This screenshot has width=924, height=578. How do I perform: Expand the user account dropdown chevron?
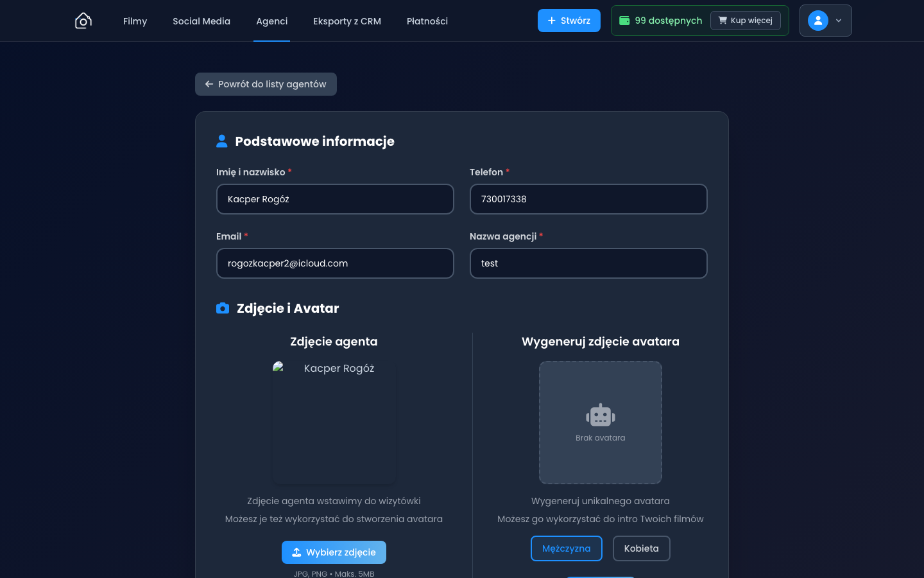(839, 21)
